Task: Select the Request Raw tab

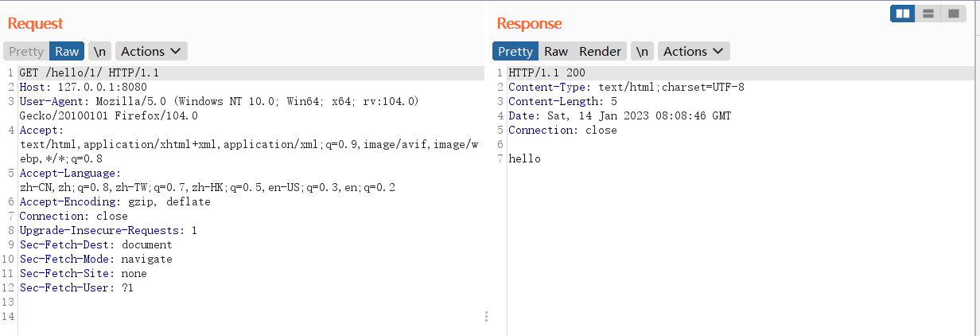Action: point(67,51)
